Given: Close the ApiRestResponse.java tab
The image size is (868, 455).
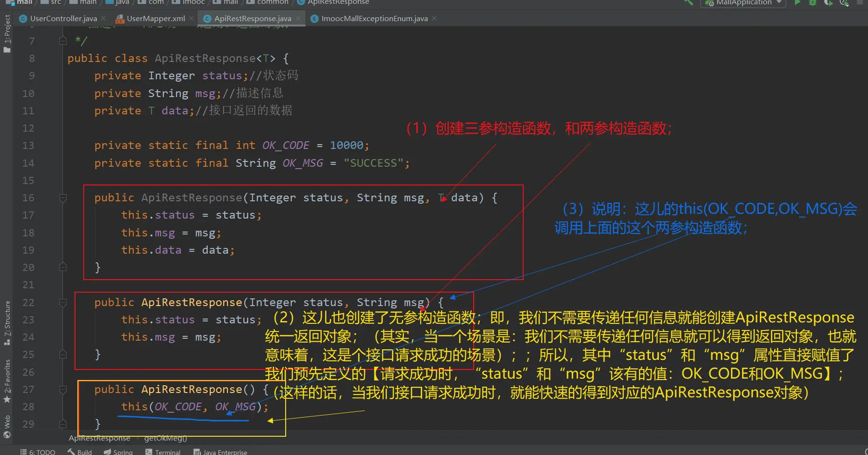Looking at the screenshot, I should click(298, 18).
